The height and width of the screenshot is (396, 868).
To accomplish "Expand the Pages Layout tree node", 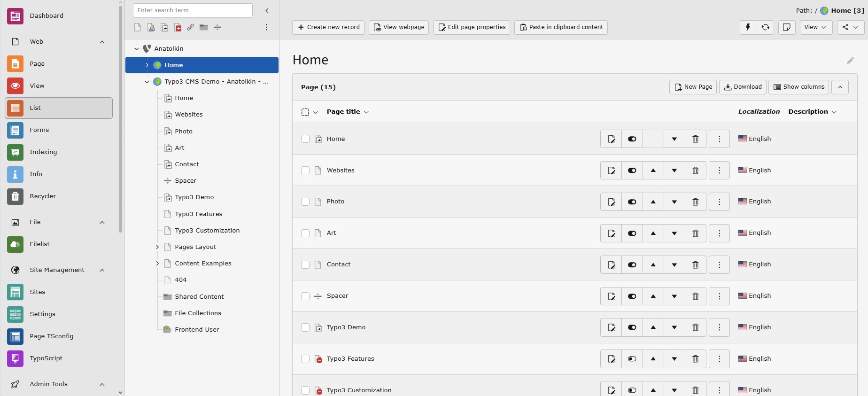I will coord(157,247).
